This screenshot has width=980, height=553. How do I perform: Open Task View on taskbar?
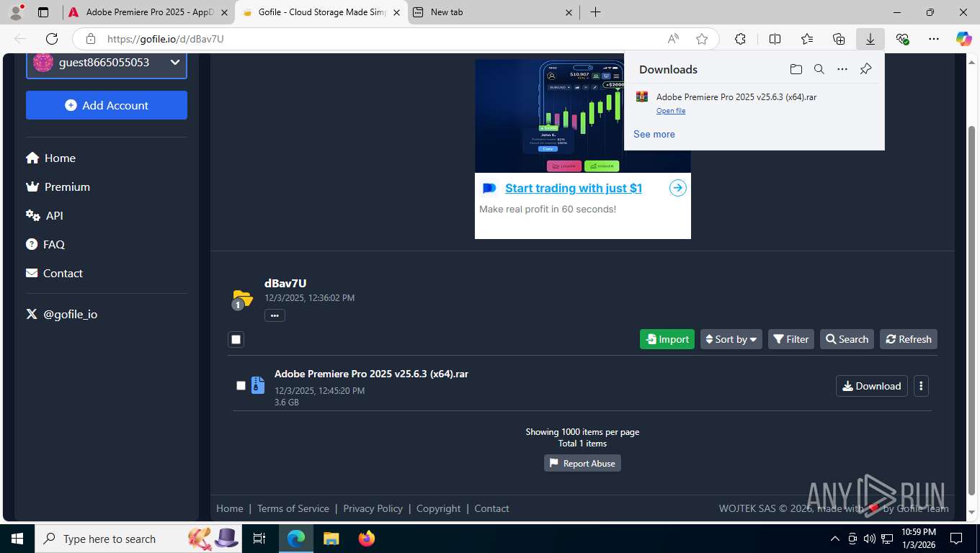pos(259,539)
